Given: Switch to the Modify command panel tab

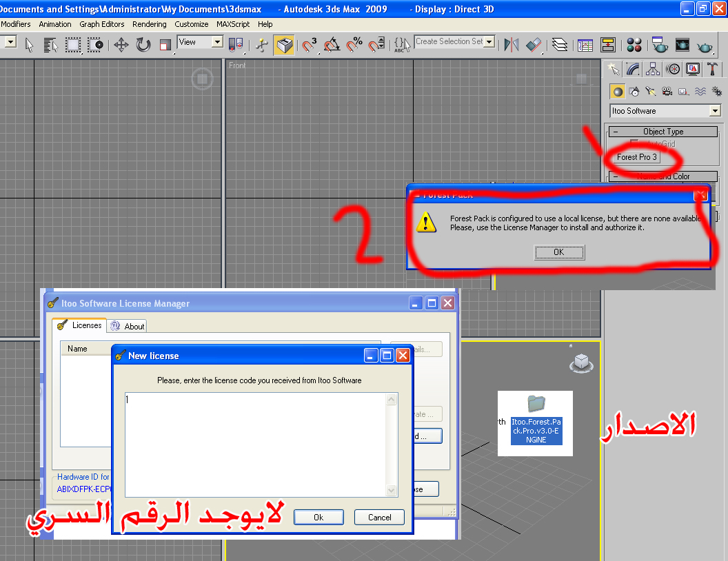Looking at the screenshot, I should click(633, 69).
